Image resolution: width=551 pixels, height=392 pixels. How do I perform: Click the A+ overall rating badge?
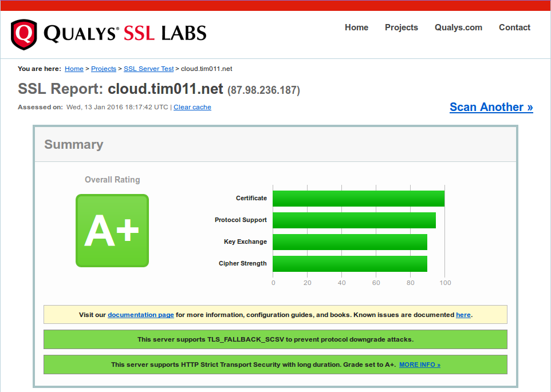click(112, 231)
